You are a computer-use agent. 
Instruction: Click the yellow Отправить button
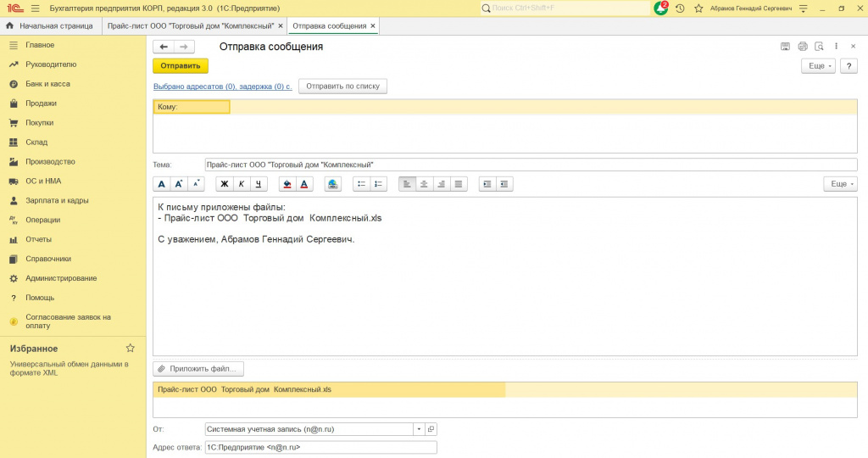tap(181, 66)
